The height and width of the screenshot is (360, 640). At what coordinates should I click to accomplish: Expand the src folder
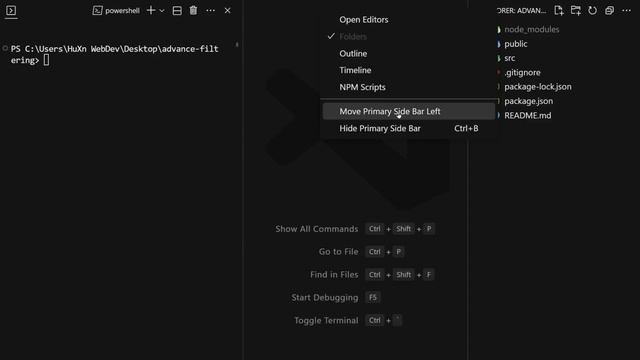coord(509,58)
